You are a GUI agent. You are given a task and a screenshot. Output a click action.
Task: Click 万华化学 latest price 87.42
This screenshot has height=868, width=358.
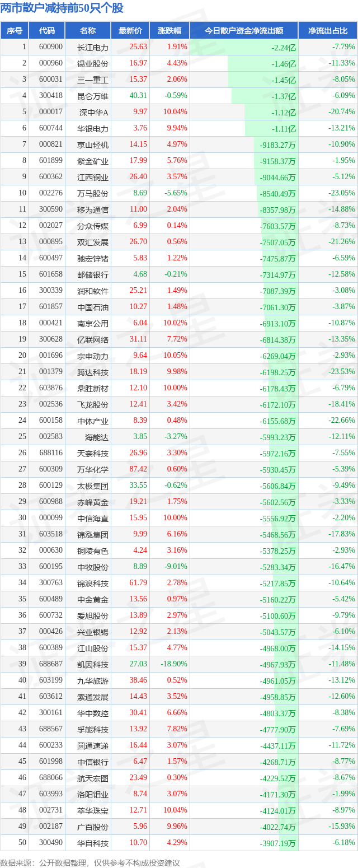pyautogui.click(x=138, y=469)
